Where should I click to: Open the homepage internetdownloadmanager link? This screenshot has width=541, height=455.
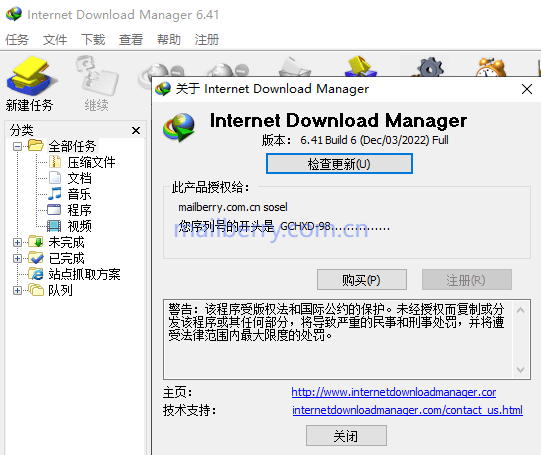394,392
